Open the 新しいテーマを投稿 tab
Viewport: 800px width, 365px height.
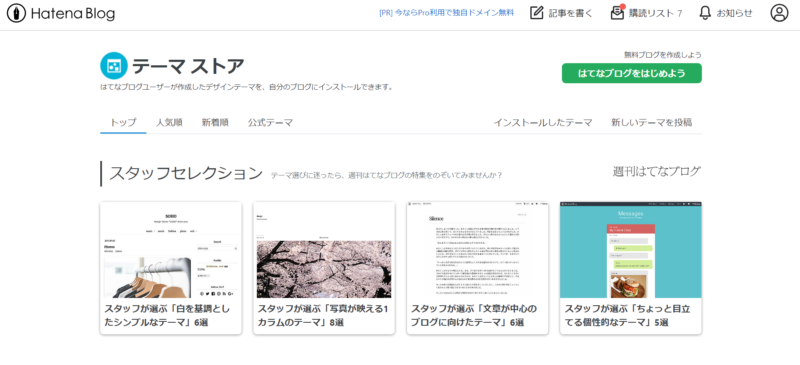click(x=652, y=123)
